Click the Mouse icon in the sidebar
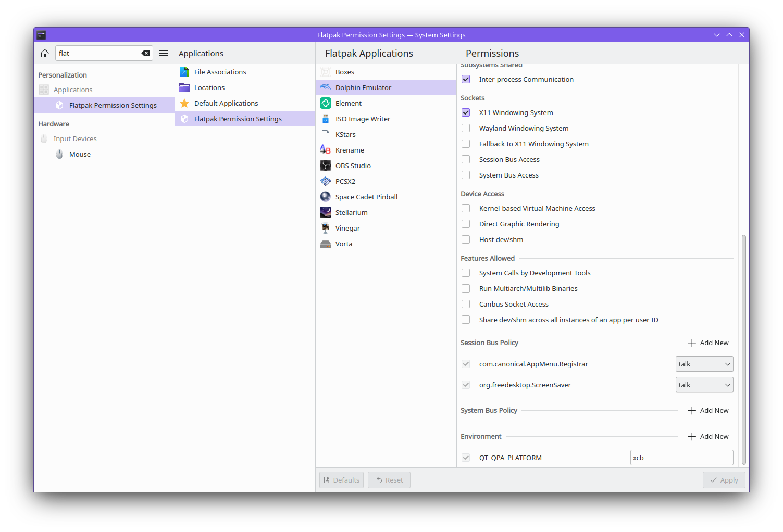The width and height of the screenshot is (783, 532). 59,154
